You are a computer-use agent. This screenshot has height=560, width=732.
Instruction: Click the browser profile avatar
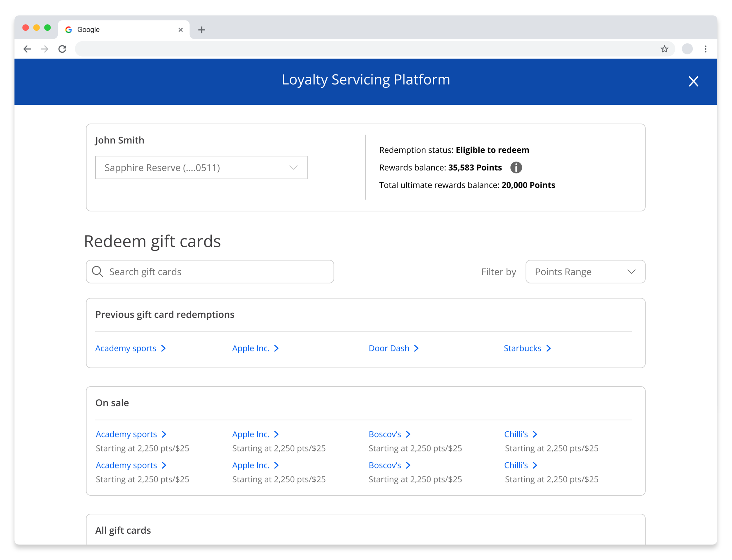(687, 49)
